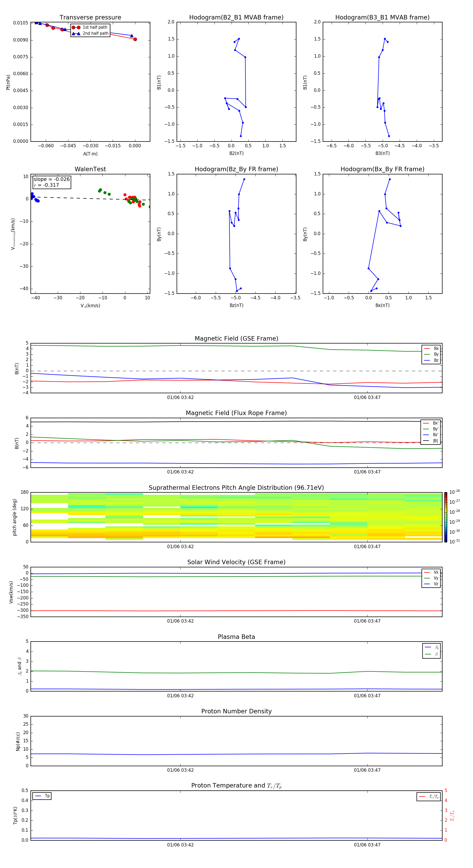Viewport: 473px width, 868px height.
Task: Click the |B| legend entry in Flux Rope plot
Action: click(x=431, y=441)
